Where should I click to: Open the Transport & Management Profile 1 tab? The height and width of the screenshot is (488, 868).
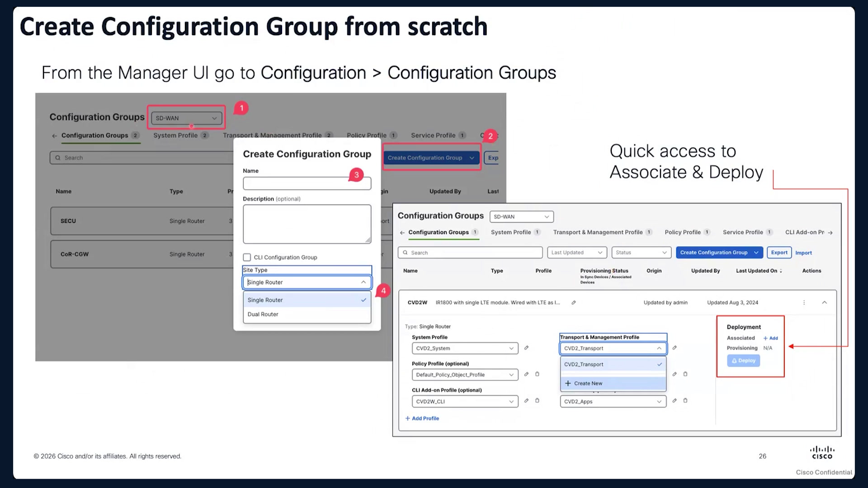pos(602,232)
